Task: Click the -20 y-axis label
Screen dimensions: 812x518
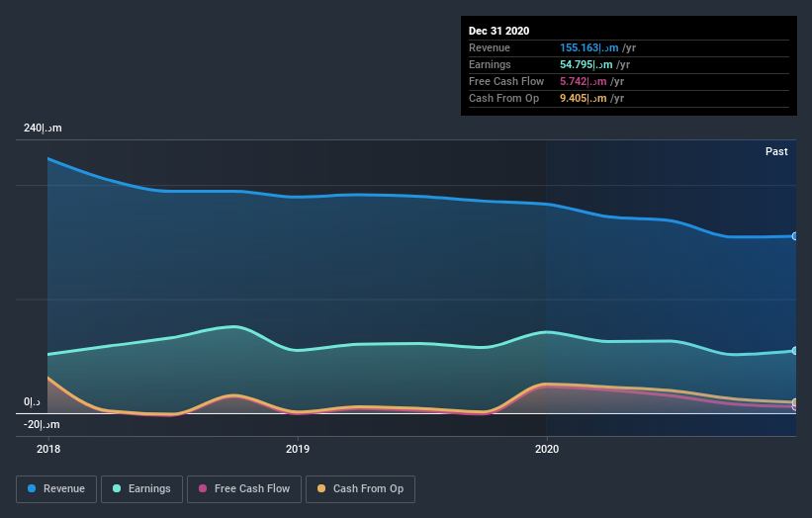Action: point(42,425)
